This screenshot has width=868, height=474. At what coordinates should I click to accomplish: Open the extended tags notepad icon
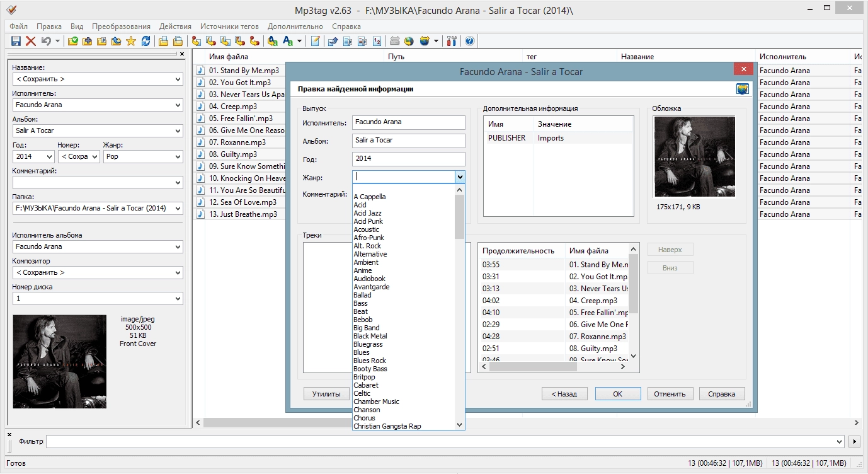pyautogui.click(x=315, y=41)
